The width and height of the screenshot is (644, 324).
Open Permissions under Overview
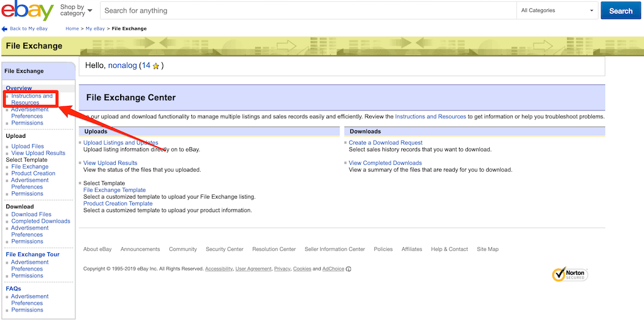click(27, 123)
